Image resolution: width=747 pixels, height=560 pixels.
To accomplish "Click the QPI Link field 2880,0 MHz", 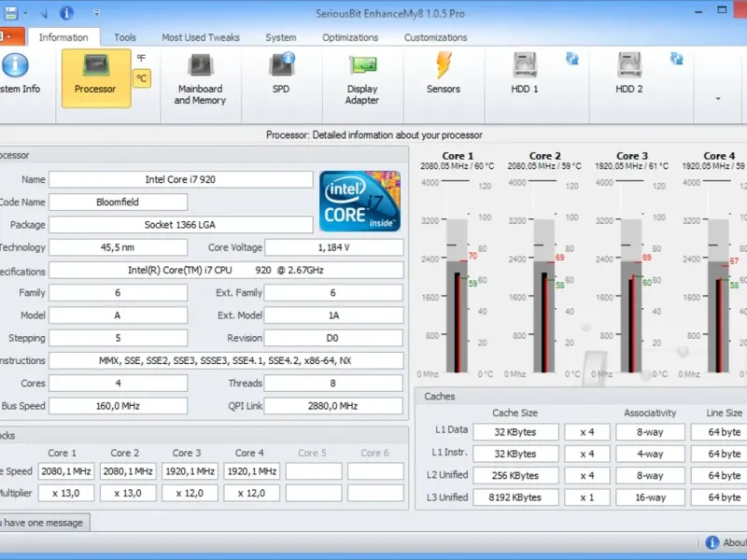I will click(x=333, y=406).
